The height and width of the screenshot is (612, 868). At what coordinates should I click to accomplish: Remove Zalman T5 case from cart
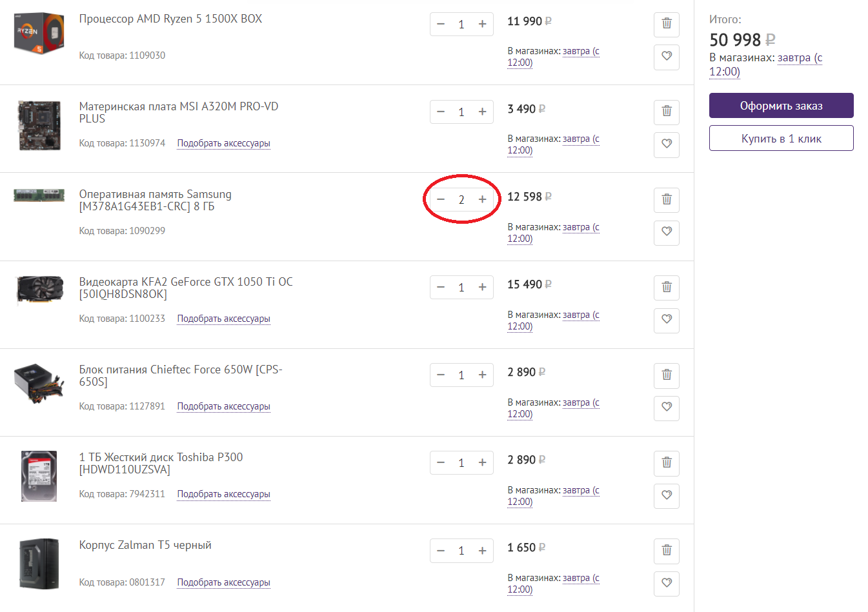(667, 550)
